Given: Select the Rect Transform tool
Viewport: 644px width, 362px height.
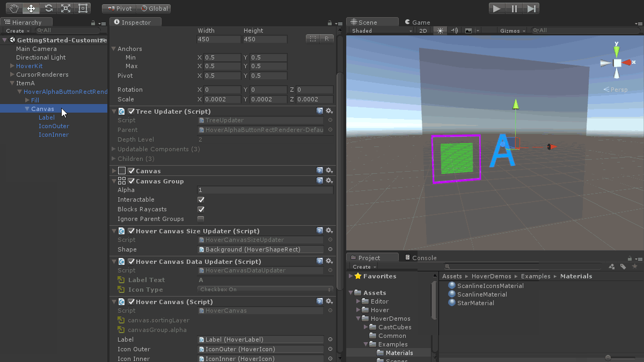Looking at the screenshot, I should 83,8.
